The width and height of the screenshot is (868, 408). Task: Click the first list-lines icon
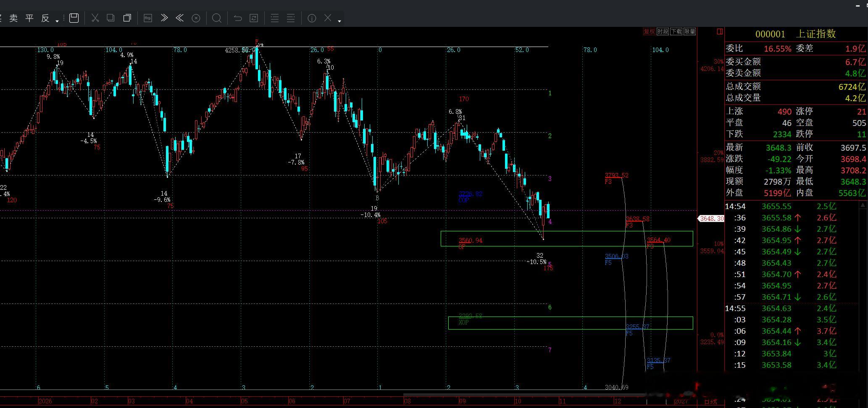[x=275, y=18]
